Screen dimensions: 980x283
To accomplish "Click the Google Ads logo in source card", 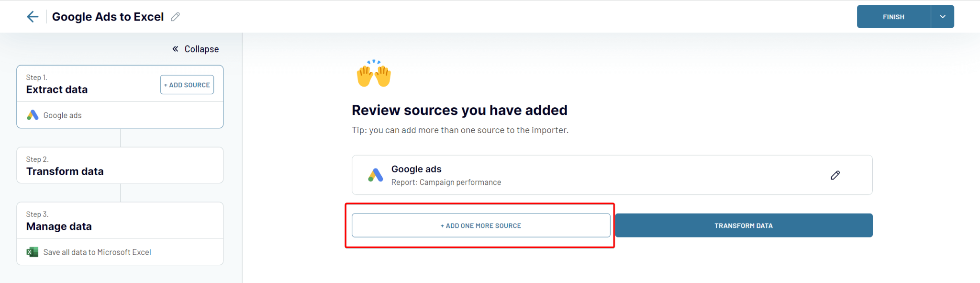I will coord(376,175).
